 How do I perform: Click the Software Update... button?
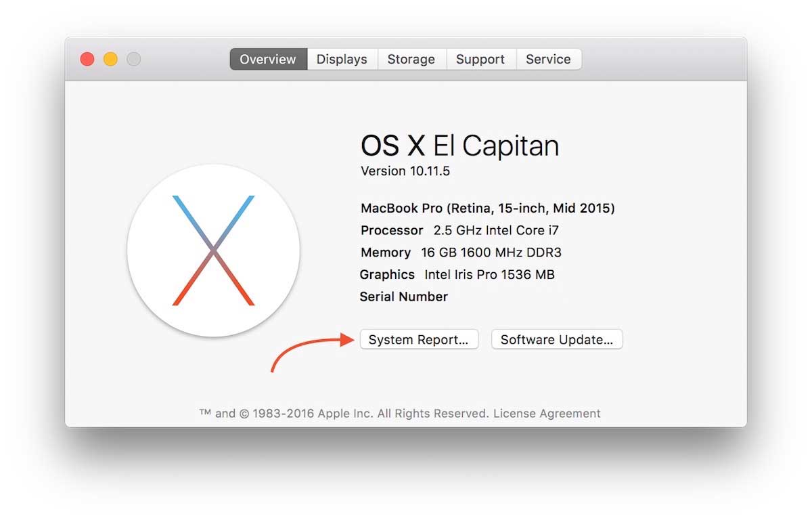pos(557,339)
